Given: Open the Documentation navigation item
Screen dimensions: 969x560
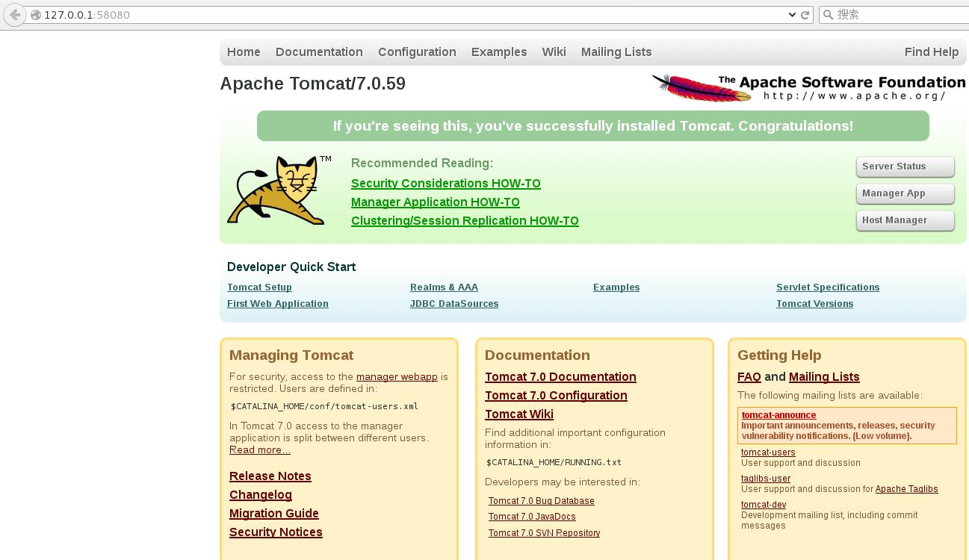Looking at the screenshot, I should point(319,52).
